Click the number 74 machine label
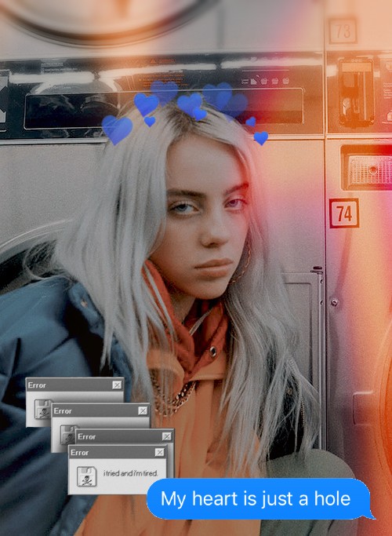The width and height of the screenshot is (392, 536). click(344, 213)
